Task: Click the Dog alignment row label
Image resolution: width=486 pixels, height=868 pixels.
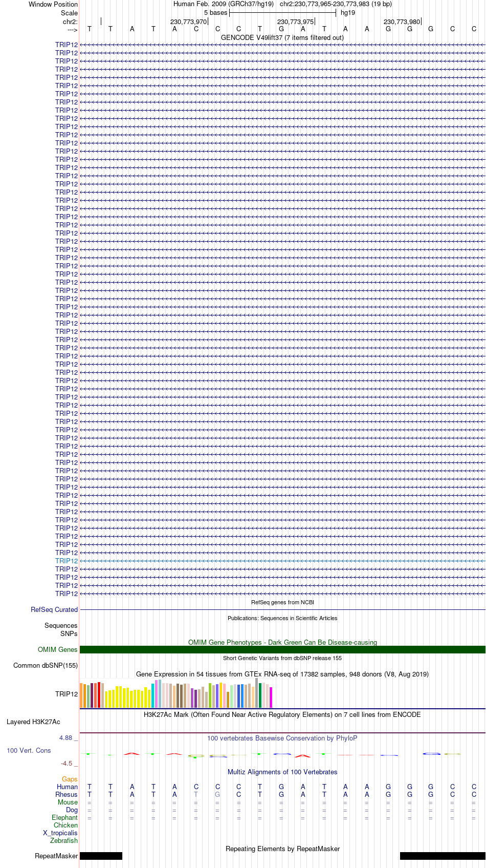Action: [x=72, y=810]
